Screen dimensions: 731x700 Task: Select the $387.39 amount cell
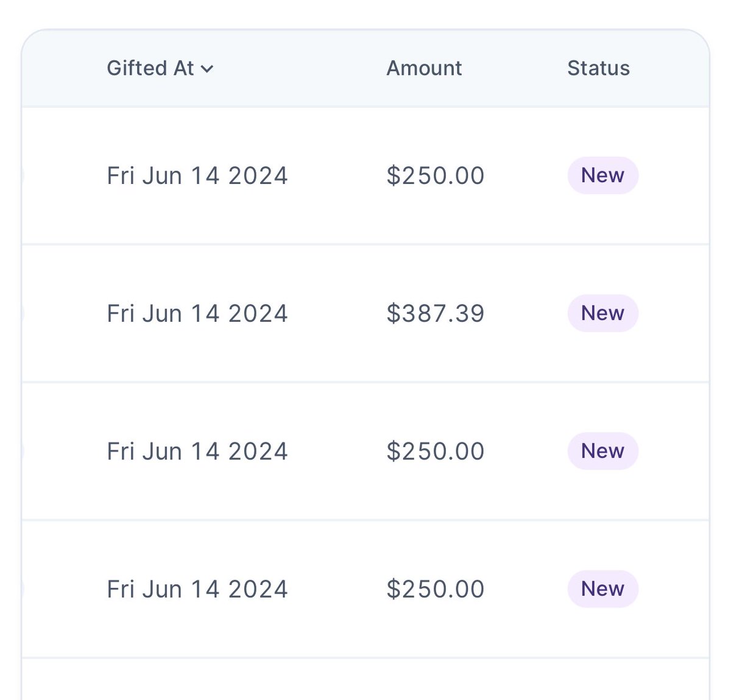pos(435,313)
